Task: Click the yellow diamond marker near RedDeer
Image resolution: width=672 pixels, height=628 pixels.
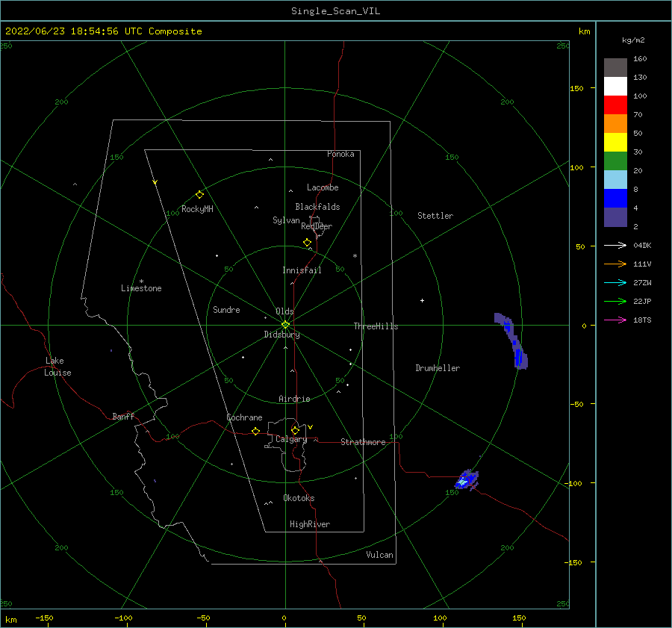Action: click(x=307, y=242)
